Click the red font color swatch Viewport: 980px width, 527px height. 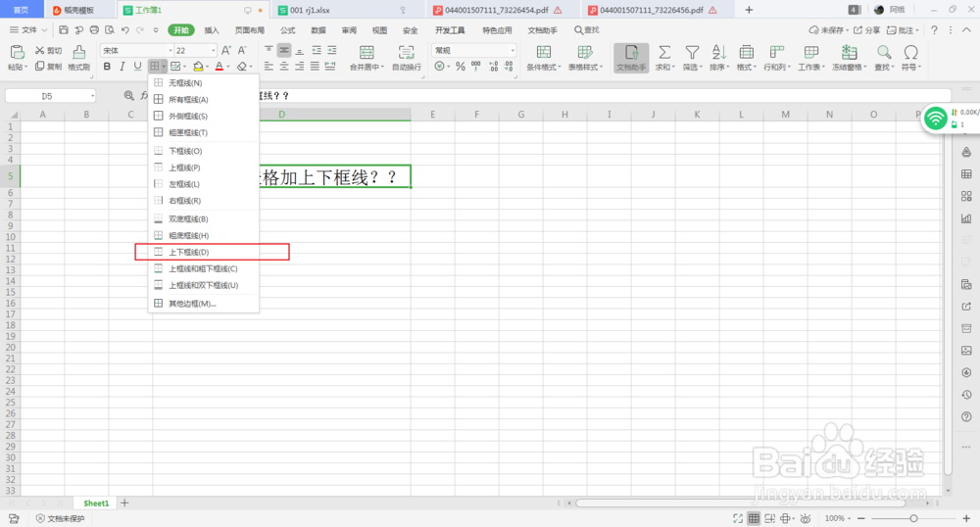(220, 67)
